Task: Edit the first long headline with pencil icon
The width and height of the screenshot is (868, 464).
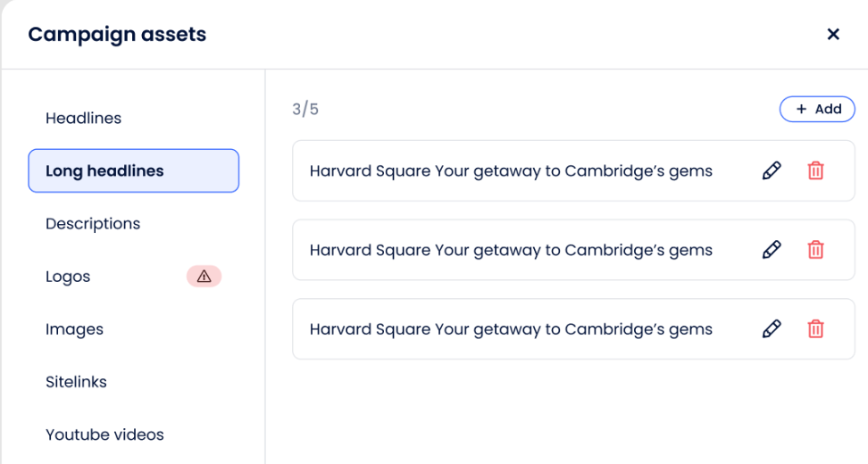Action: coord(772,170)
